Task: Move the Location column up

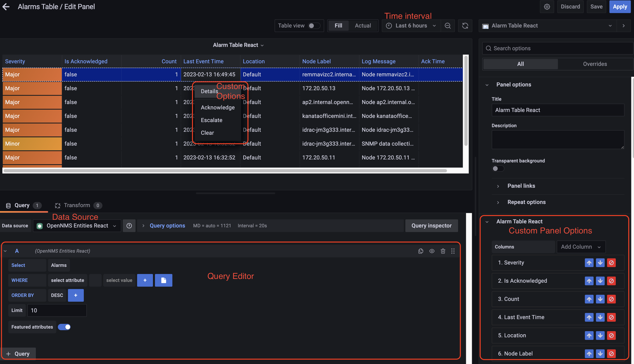Action: (589, 336)
